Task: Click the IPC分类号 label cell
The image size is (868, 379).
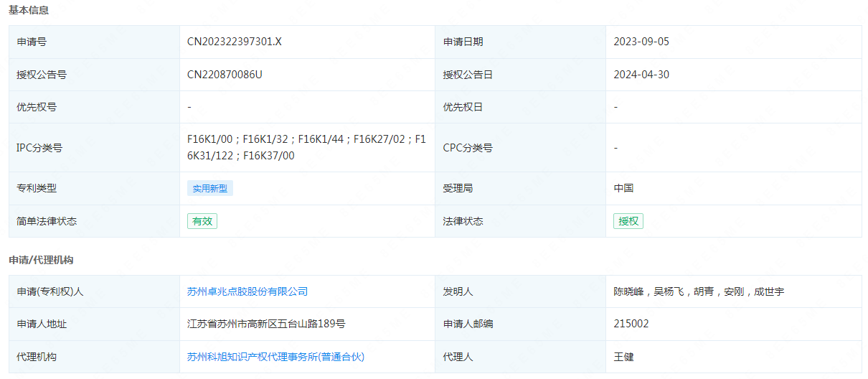Action: point(94,148)
